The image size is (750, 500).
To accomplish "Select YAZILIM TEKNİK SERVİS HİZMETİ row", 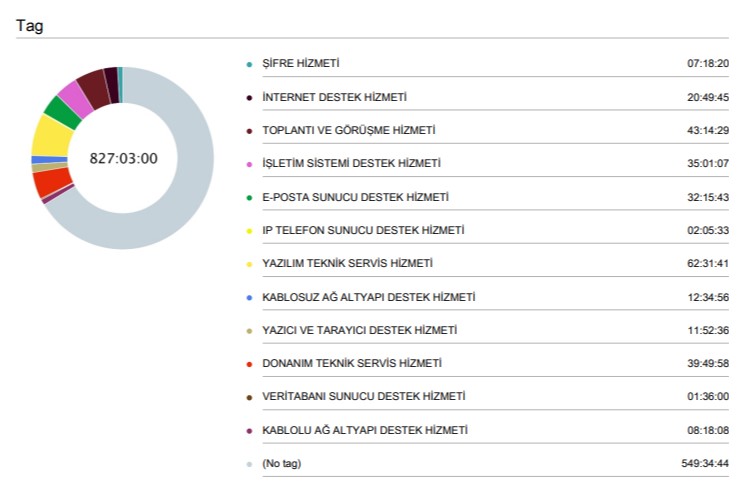I will 487,263.
